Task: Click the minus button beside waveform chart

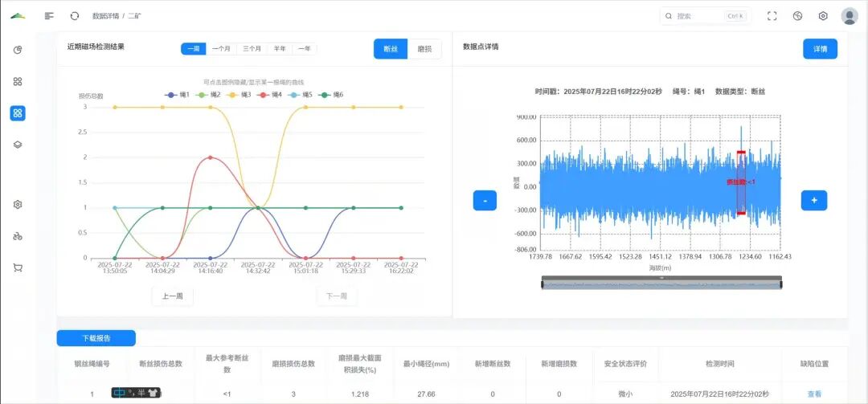Action: click(x=485, y=200)
